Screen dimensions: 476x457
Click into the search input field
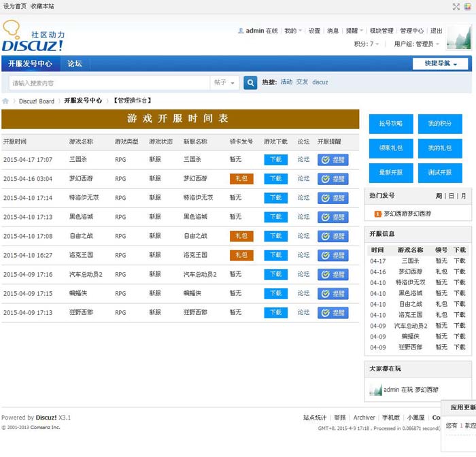tap(109, 82)
